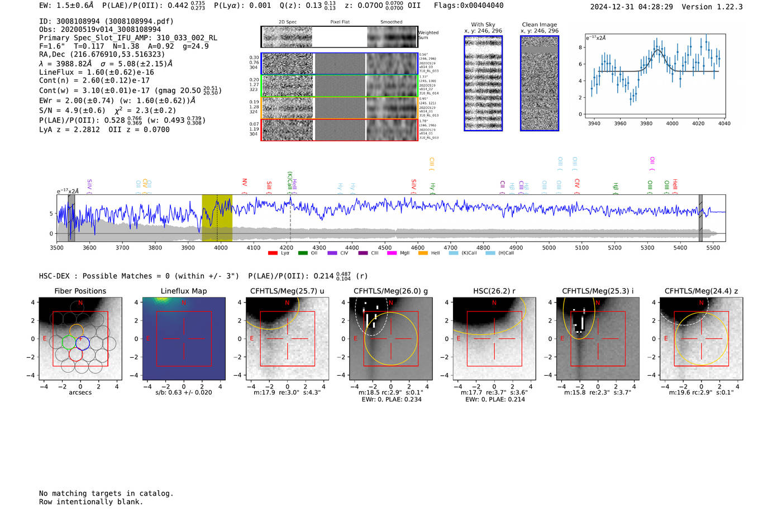This screenshot has width=782, height=532.
Task: Click 'No matching targets in catalog.' text
Action: point(106,493)
